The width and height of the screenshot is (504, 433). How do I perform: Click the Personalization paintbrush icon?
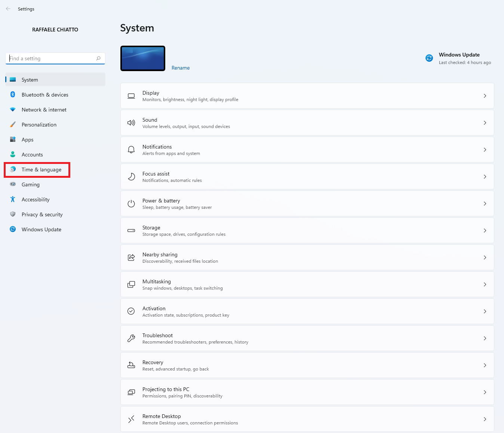(13, 125)
